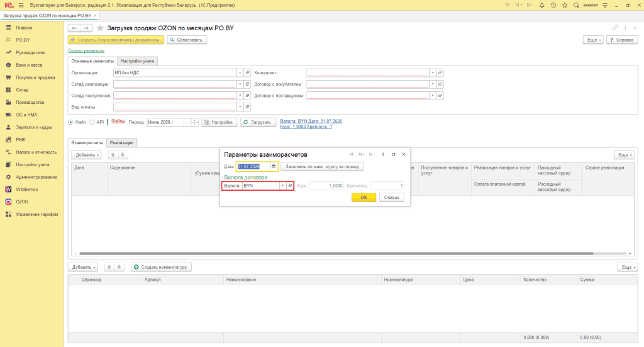Image resolution: width=644 pixels, height=347 pixels.
Task: Select the Файл radio option
Action: [70, 122]
